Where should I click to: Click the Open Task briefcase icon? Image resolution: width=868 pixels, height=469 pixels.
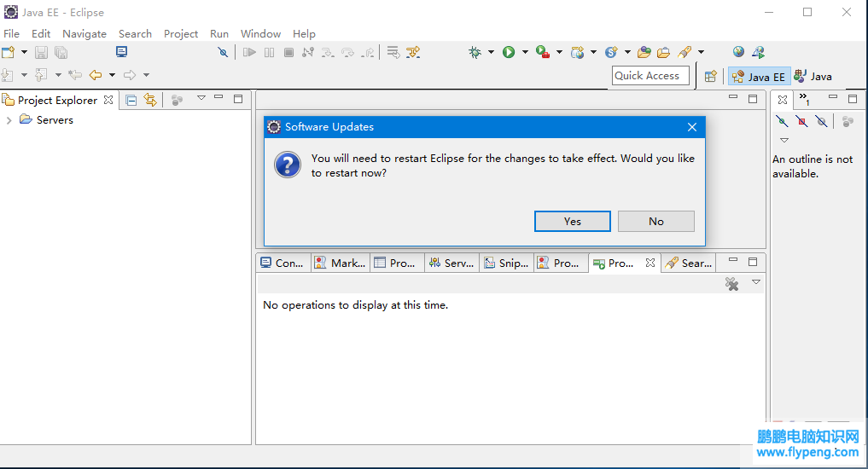click(x=663, y=53)
